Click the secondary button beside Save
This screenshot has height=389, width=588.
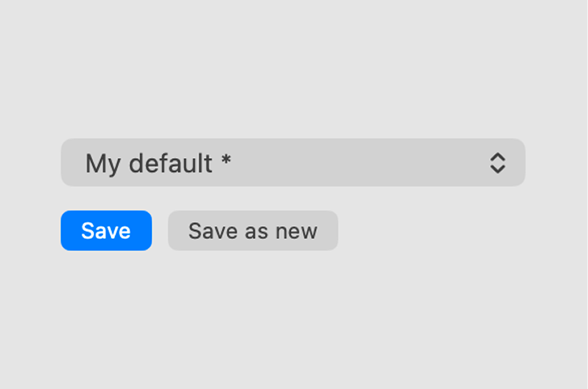(x=253, y=231)
